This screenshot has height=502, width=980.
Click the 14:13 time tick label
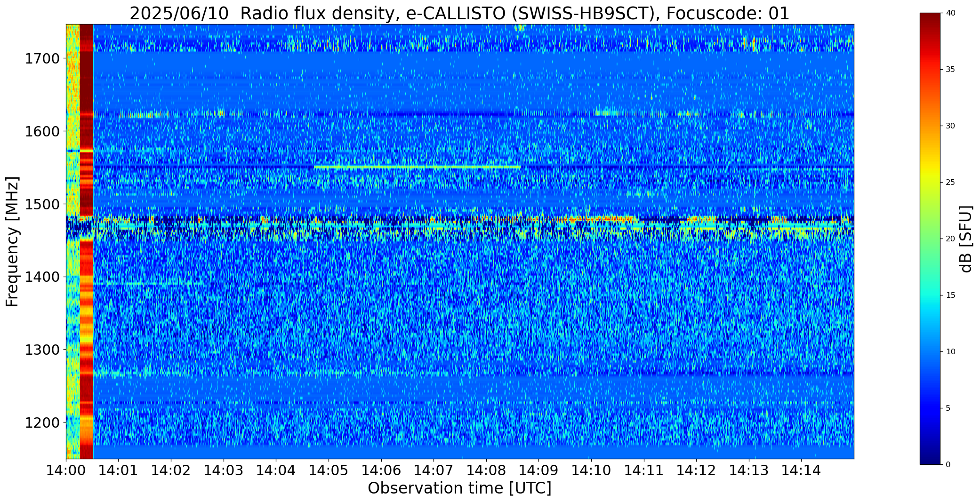[749, 470]
